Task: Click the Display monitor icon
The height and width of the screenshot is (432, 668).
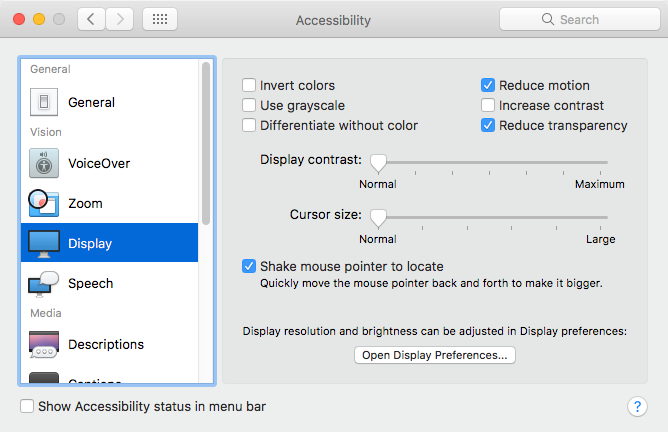Action: point(44,243)
